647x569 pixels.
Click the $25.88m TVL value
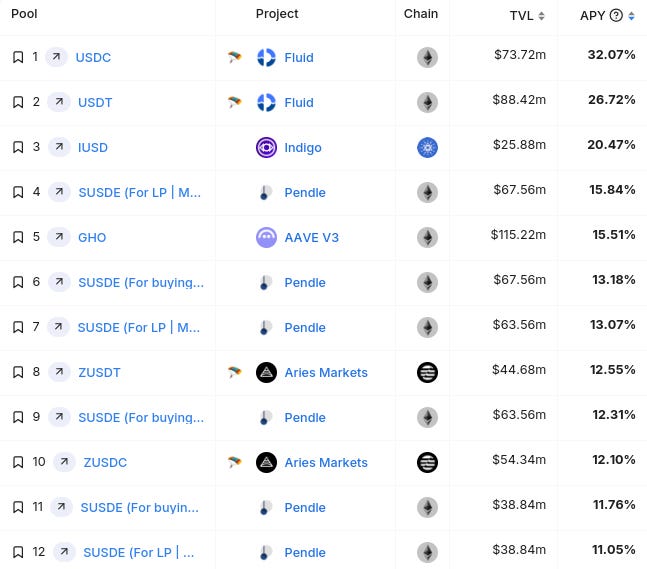point(519,144)
